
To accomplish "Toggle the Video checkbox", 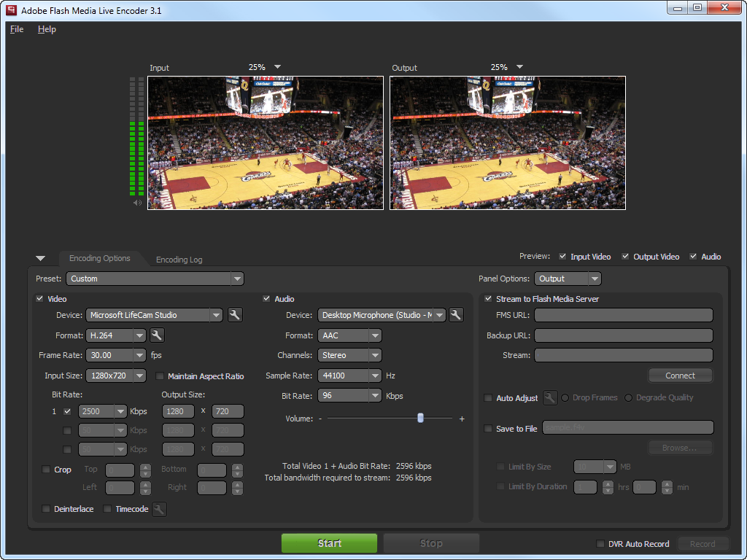I will click(39, 298).
